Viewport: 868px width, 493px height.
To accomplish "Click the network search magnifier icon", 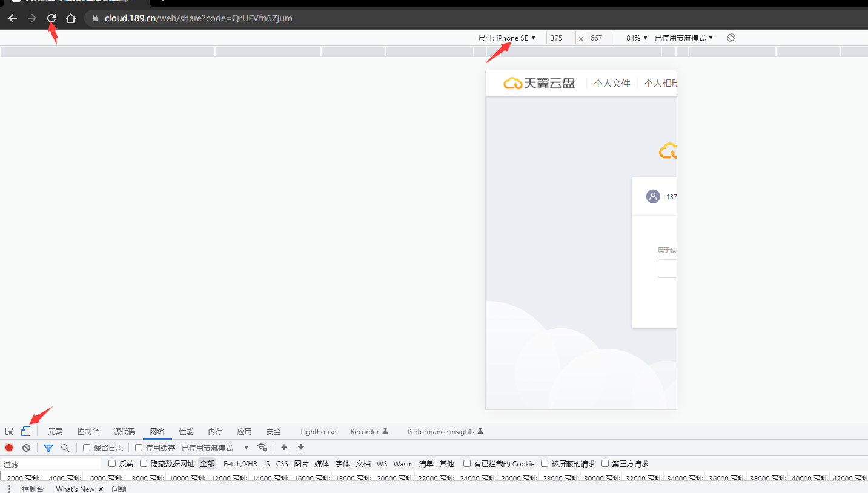I will [64, 447].
